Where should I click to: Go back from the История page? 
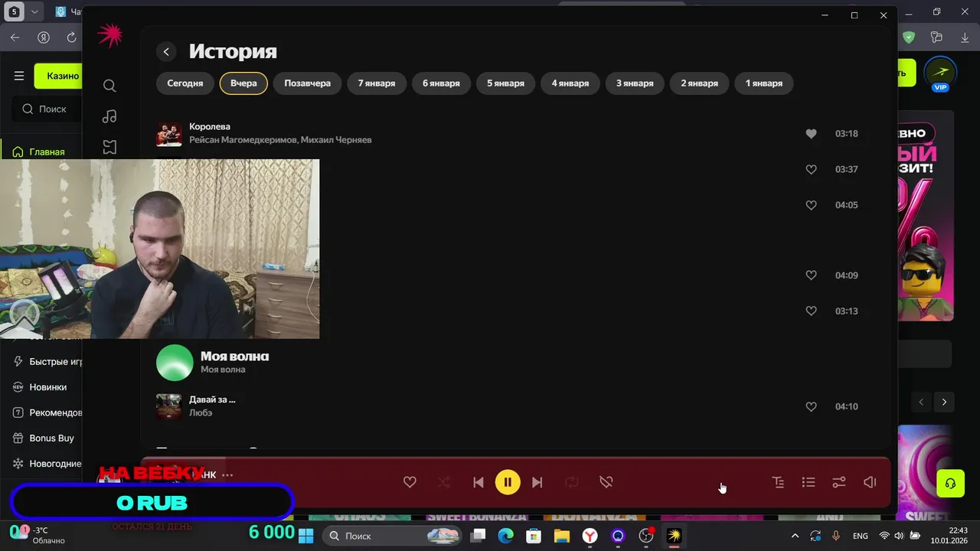166,51
